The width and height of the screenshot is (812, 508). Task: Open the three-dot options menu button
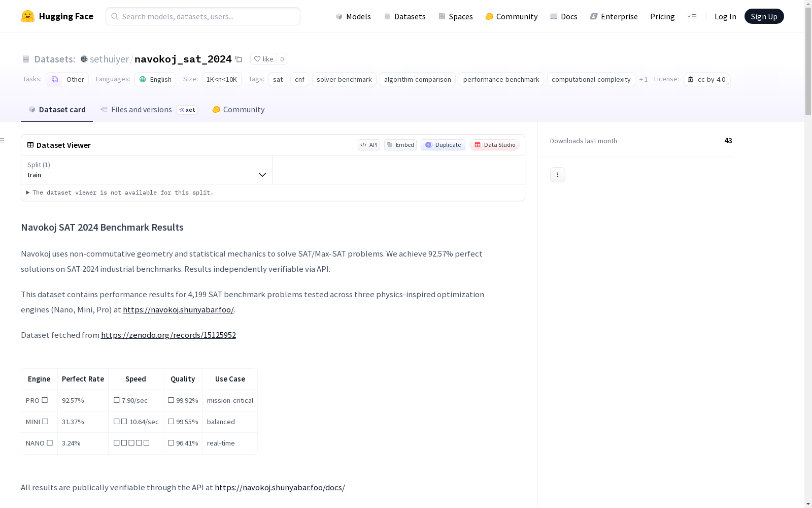pos(558,175)
